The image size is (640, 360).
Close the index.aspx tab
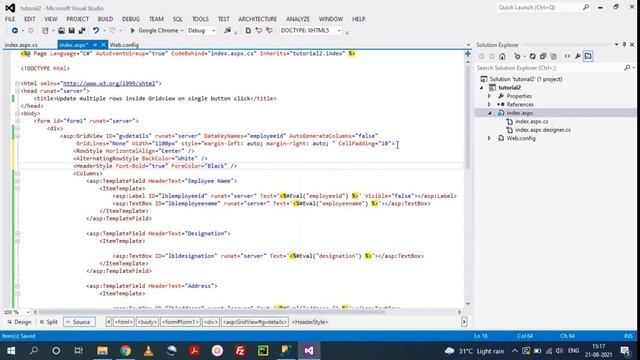(x=103, y=45)
